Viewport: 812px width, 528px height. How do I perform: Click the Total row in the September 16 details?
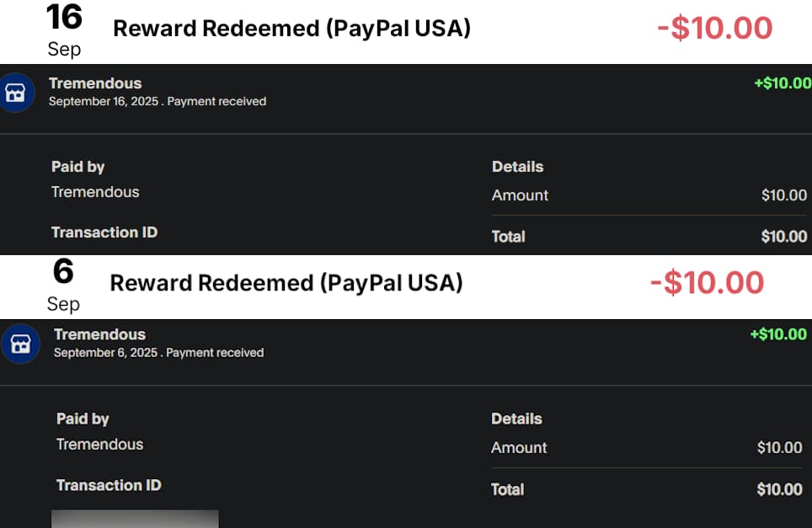click(x=649, y=237)
